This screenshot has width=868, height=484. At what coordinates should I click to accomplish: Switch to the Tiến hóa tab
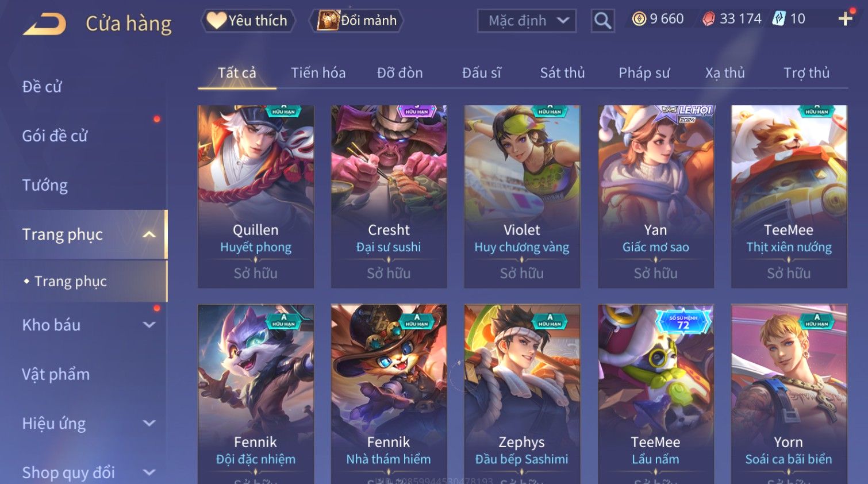point(318,73)
